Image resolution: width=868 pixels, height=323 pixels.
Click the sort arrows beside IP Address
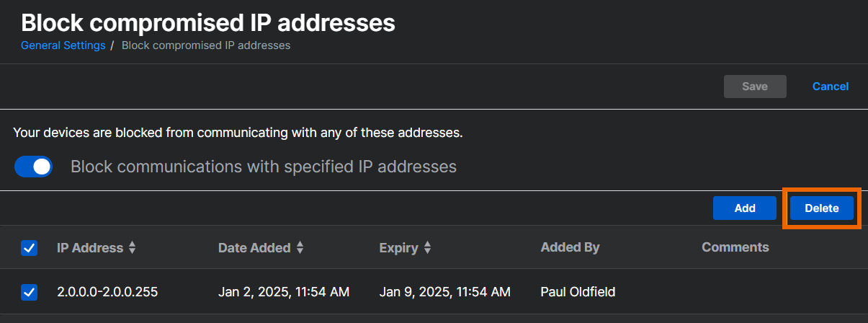(132, 248)
